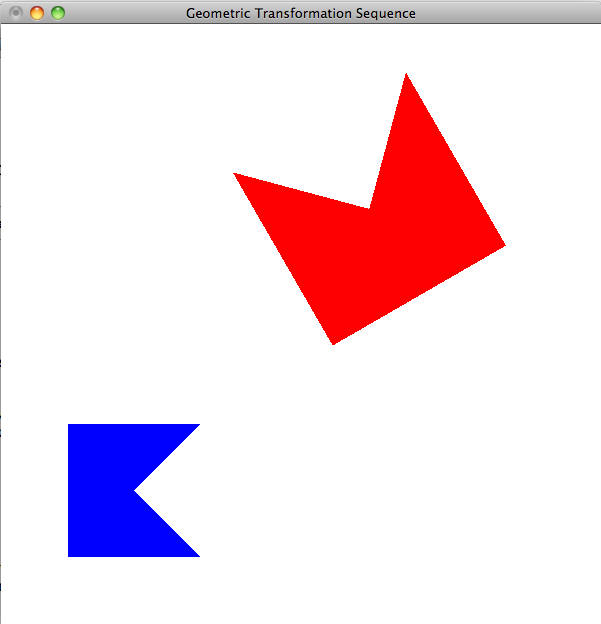Close the Geometric Transformation Sequence window
The width and height of the screenshot is (601, 624).
click(x=16, y=13)
